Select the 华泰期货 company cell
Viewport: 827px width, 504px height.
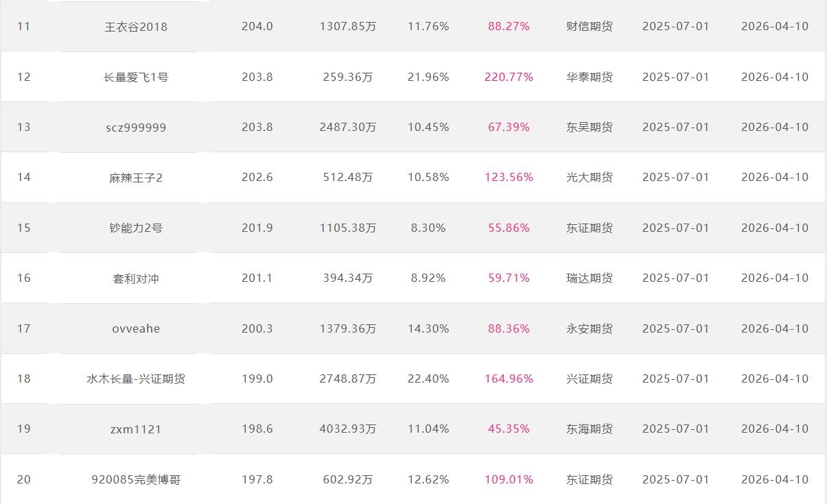tap(590, 77)
